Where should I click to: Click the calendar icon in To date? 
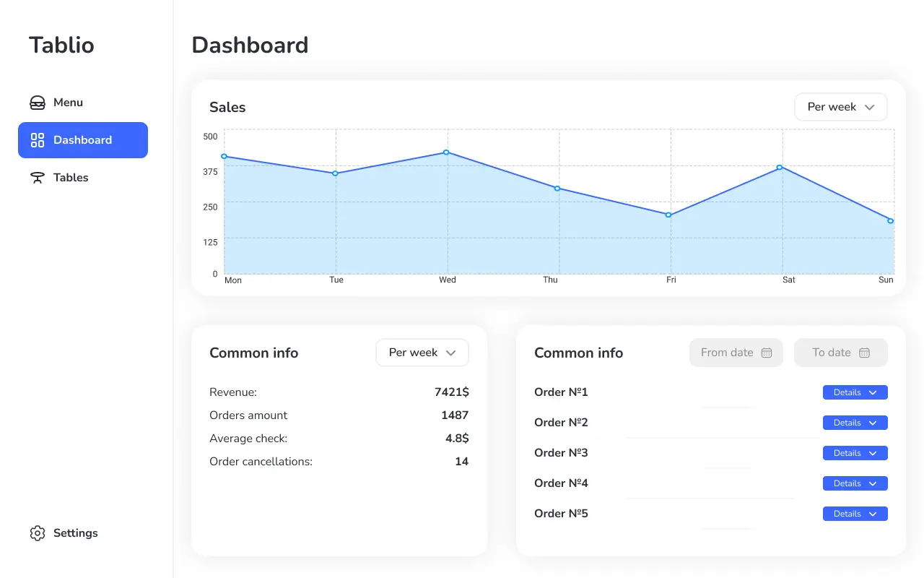864,353
